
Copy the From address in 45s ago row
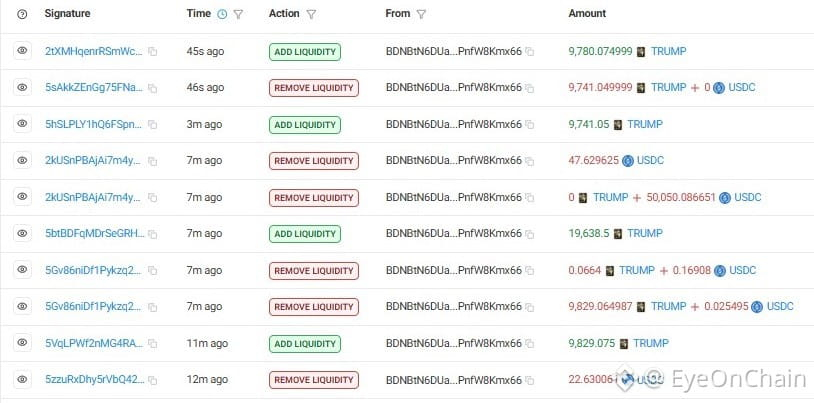point(529,51)
